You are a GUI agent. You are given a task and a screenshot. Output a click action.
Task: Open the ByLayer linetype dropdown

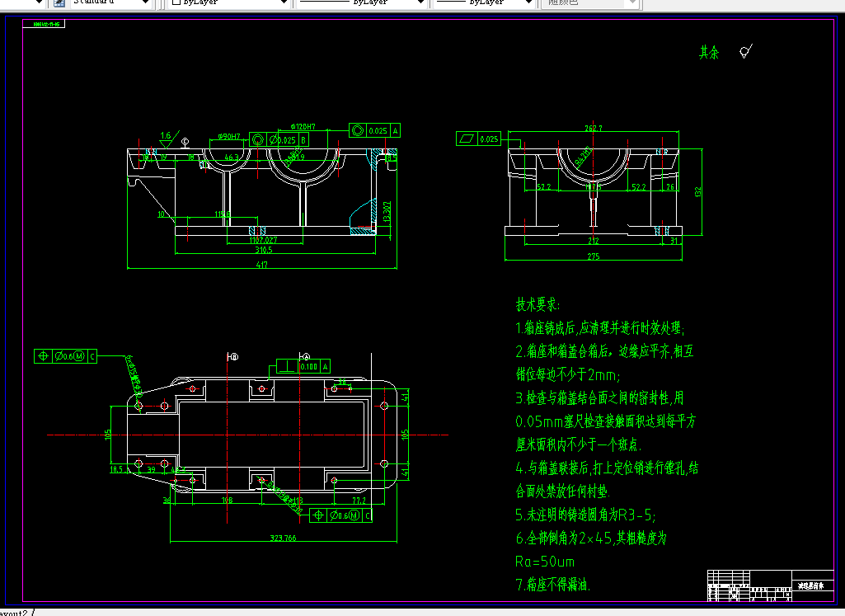[421, 2]
